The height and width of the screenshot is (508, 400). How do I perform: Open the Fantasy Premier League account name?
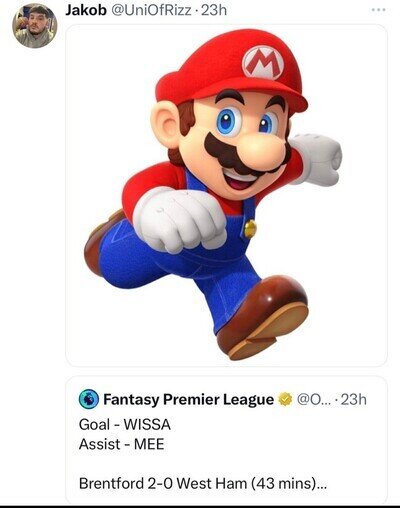[x=188, y=399]
